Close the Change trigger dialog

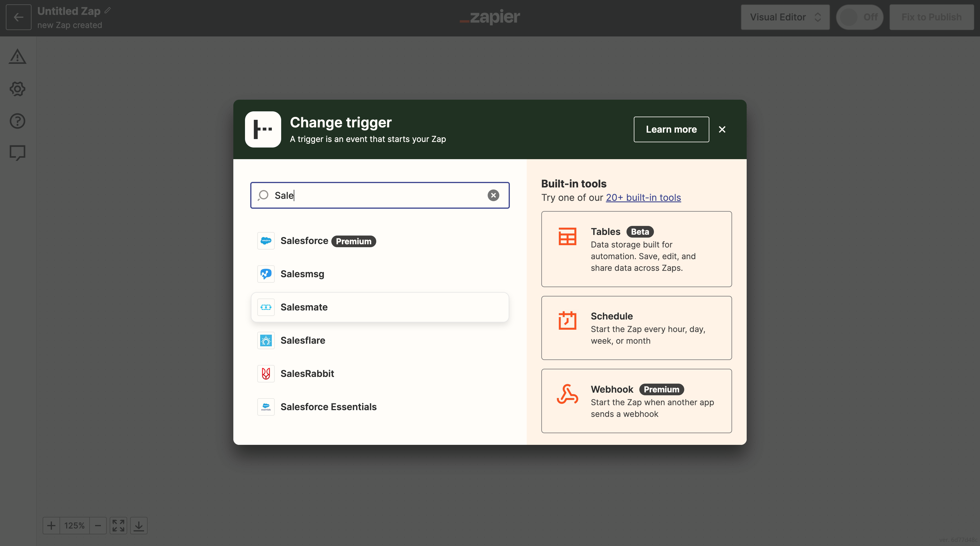(x=722, y=129)
